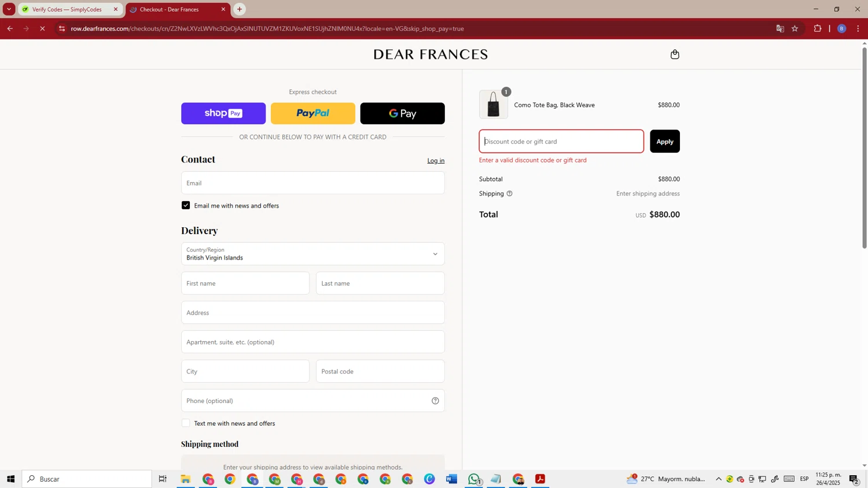Focus the First name field
868x488 pixels.
click(x=245, y=283)
